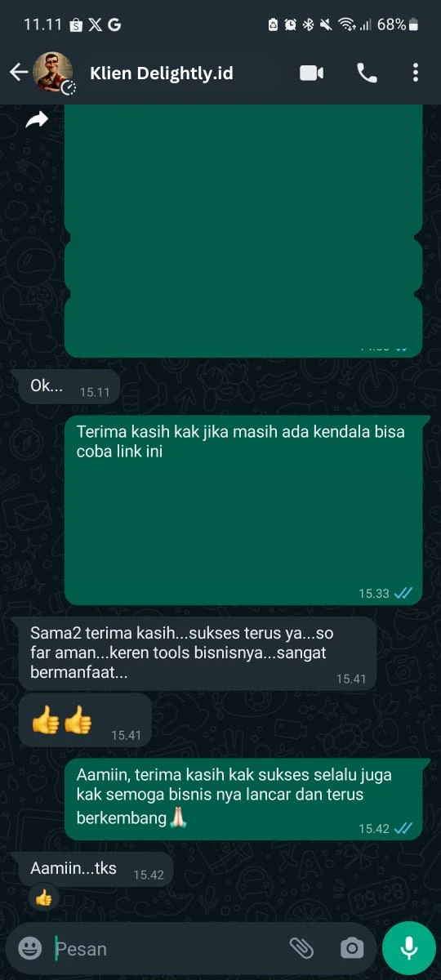Image resolution: width=441 pixels, height=980 pixels.
Task: Tap the "Ok..." message bubble
Action: (69, 386)
